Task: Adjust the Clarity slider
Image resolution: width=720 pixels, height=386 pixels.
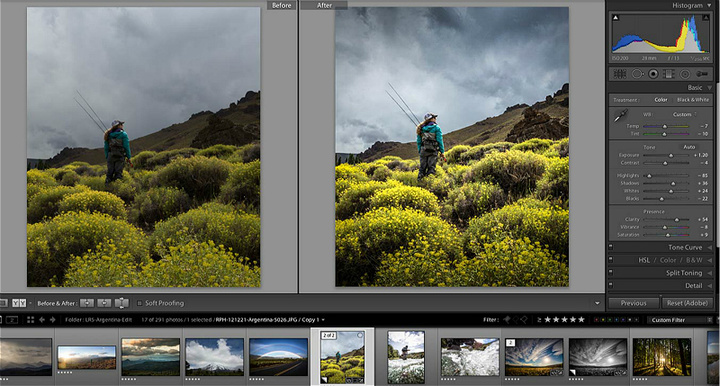Action: click(666, 220)
